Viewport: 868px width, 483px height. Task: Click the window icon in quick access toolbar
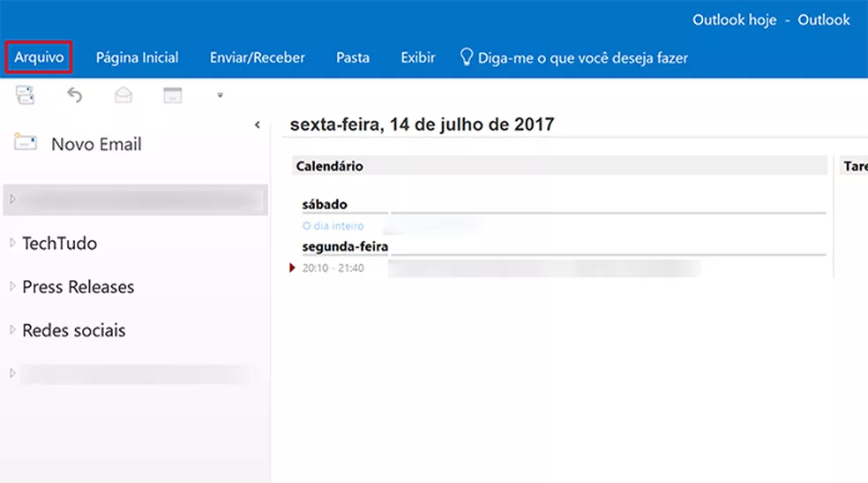(x=173, y=95)
